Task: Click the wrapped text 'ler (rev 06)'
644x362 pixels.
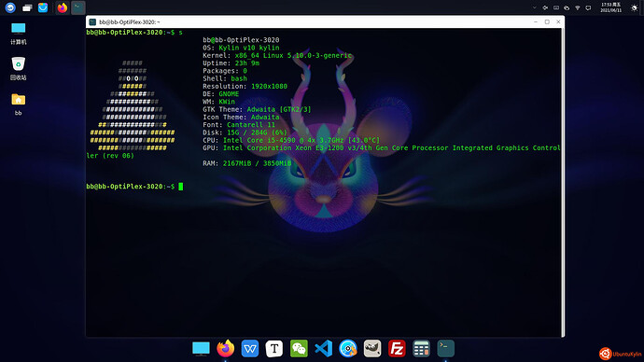Action: pyautogui.click(x=110, y=156)
